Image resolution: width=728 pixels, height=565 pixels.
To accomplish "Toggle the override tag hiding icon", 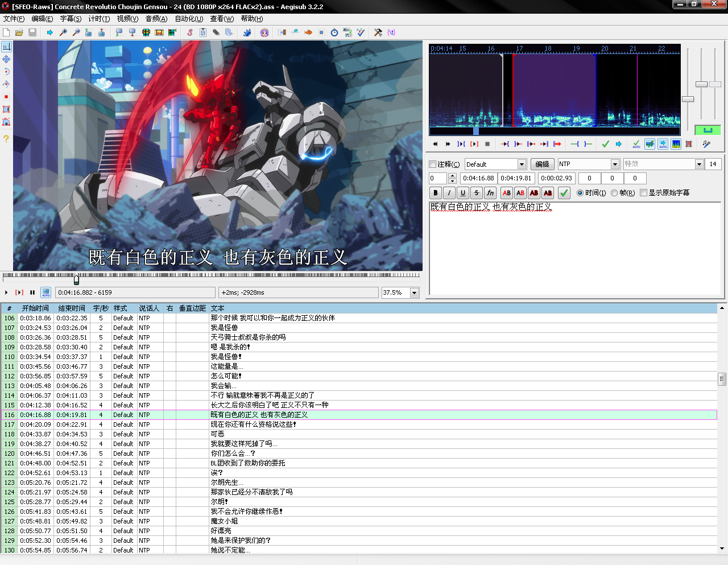I will coord(391,32).
